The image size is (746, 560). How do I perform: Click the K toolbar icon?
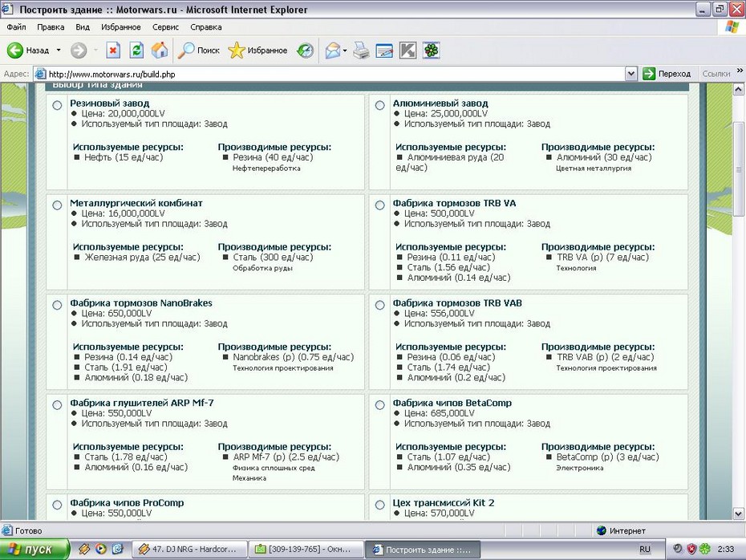pyautogui.click(x=407, y=50)
